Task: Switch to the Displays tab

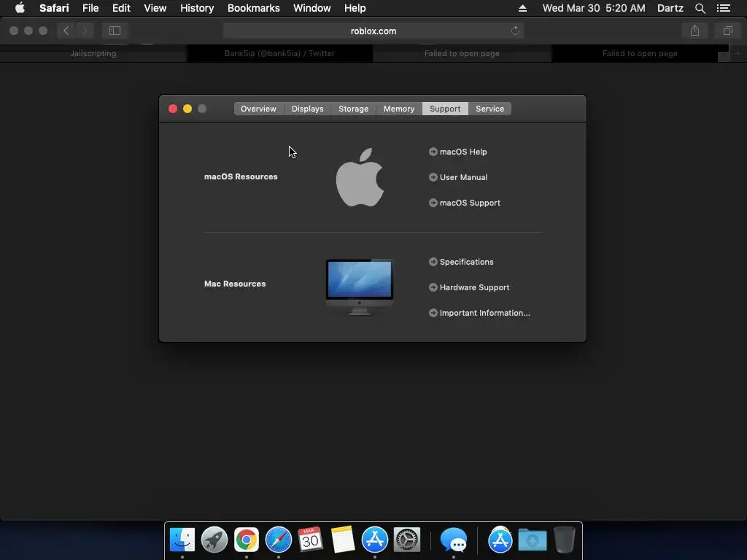Action: tap(308, 109)
